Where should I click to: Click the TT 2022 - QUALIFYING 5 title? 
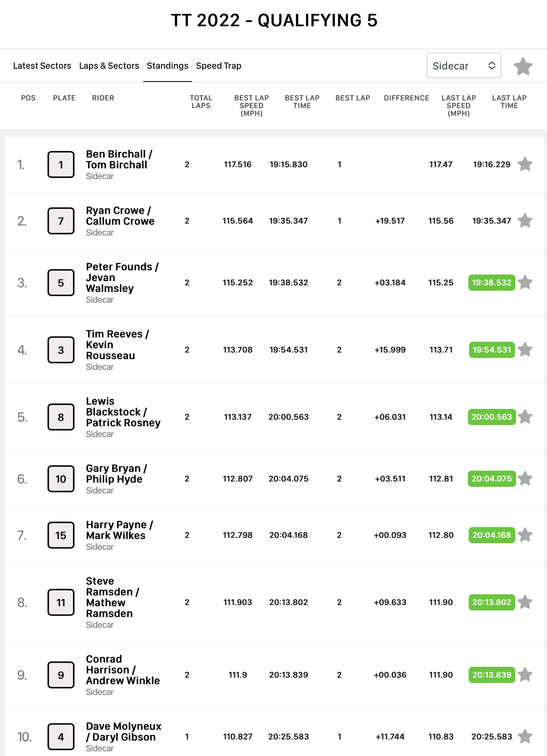274,20
